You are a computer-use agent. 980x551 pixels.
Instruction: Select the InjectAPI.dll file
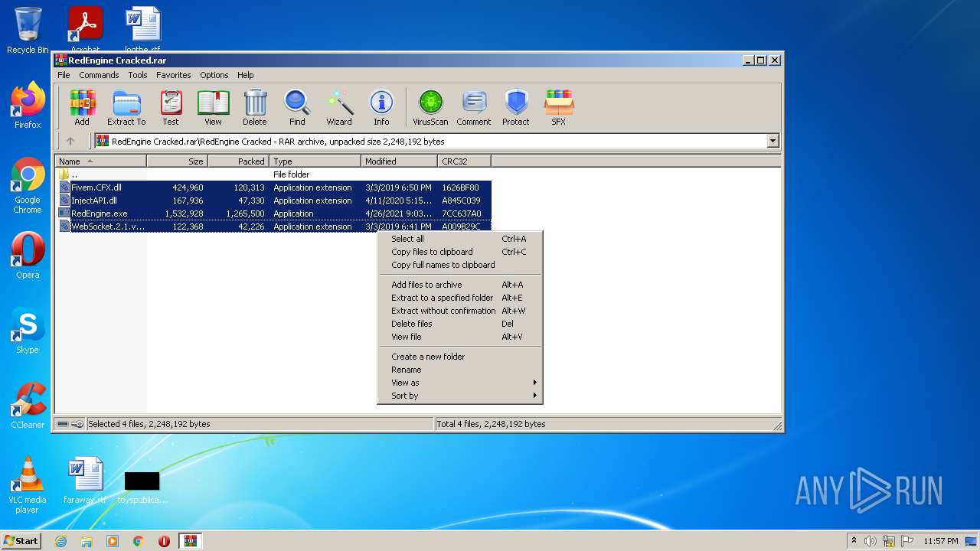click(274, 201)
